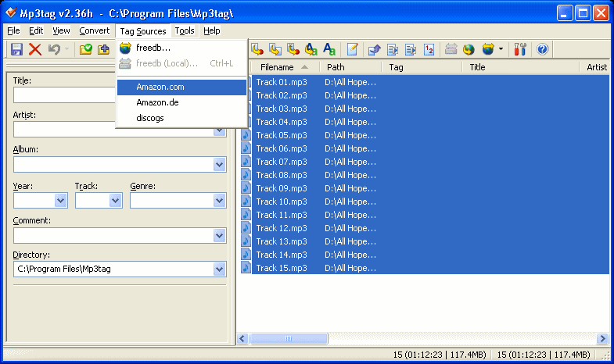Screen dimensions: 614x364
Task: Click the Directory field text C:\Program Files\Mp3tag
Action: pos(64,269)
